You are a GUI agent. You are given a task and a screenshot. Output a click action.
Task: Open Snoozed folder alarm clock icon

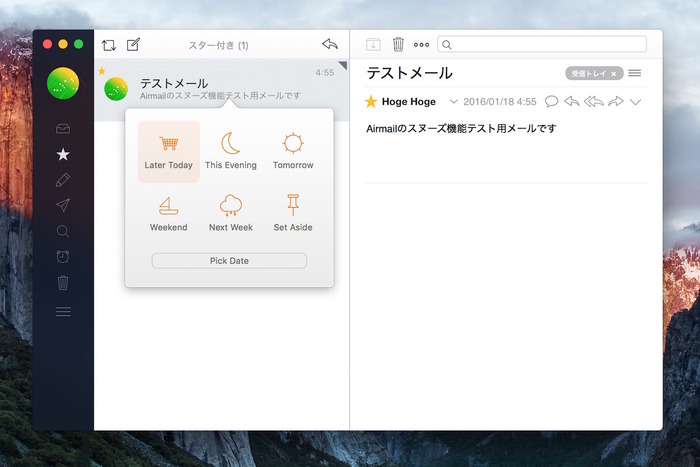click(x=63, y=256)
